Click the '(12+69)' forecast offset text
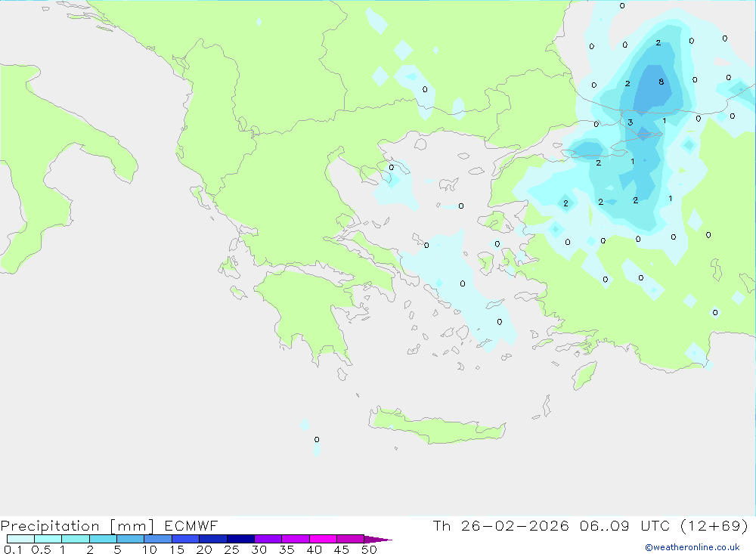The height and width of the screenshot is (554, 756). (714, 525)
